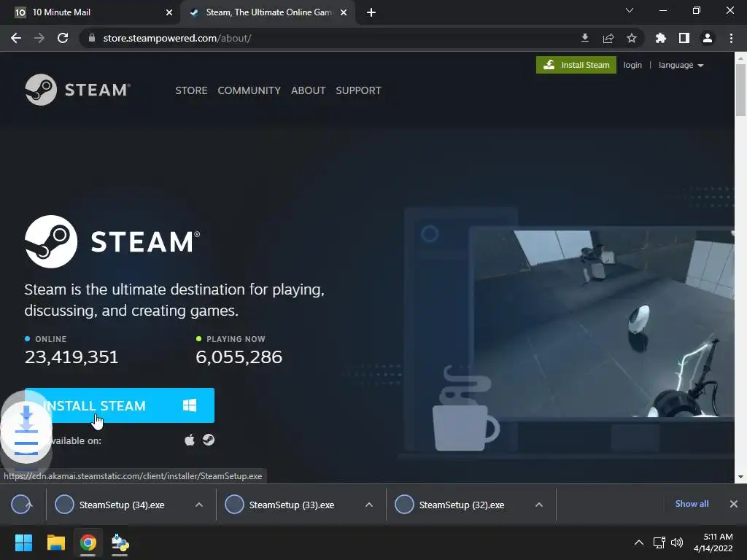This screenshot has width=747, height=560.
Task: Open File Explorer from the taskbar
Action: tap(55, 542)
